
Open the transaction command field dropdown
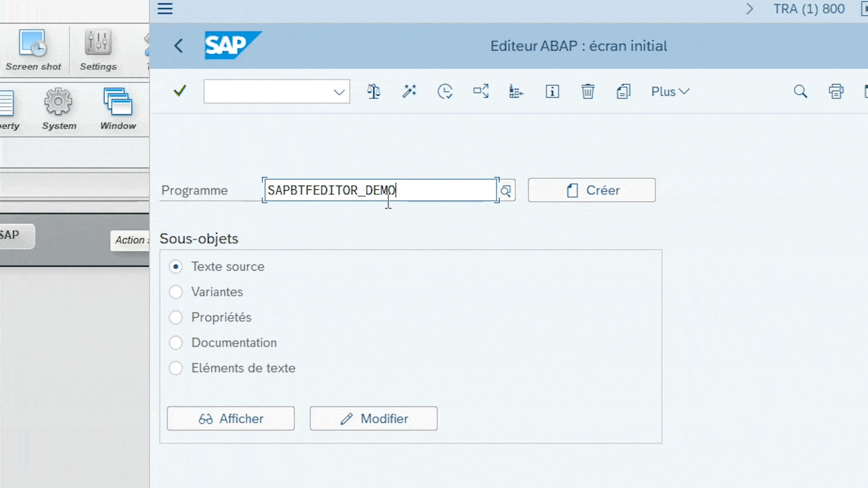click(339, 92)
